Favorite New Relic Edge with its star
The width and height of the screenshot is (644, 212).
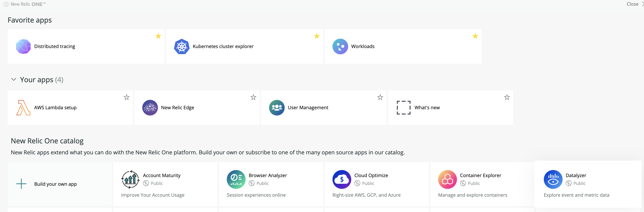(253, 97)
